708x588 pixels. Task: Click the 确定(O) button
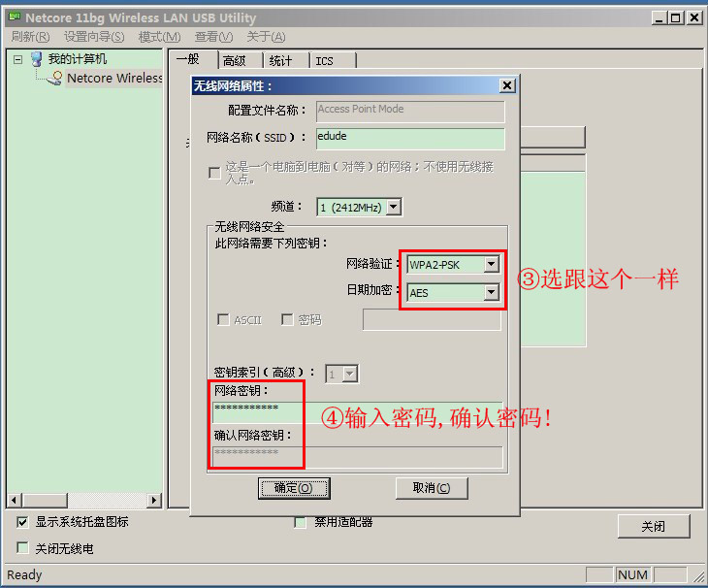[x=294, y=488]
